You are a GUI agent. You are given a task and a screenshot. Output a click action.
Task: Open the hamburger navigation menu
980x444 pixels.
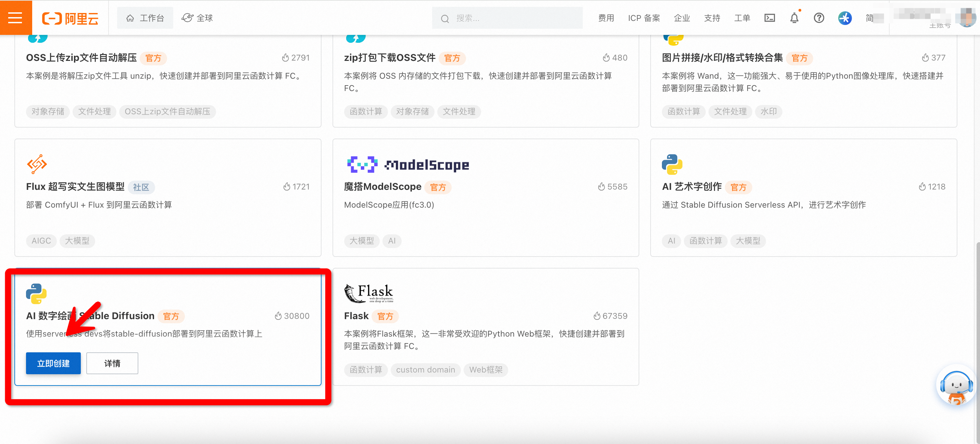click(x=15, y=17)
